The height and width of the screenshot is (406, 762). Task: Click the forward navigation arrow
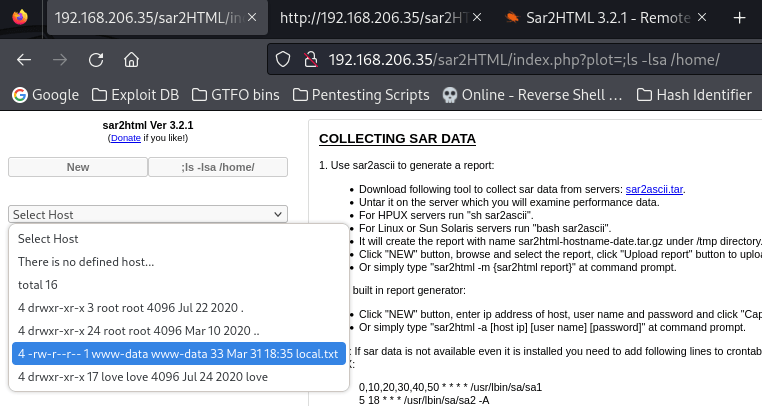(x=59, y=59)
